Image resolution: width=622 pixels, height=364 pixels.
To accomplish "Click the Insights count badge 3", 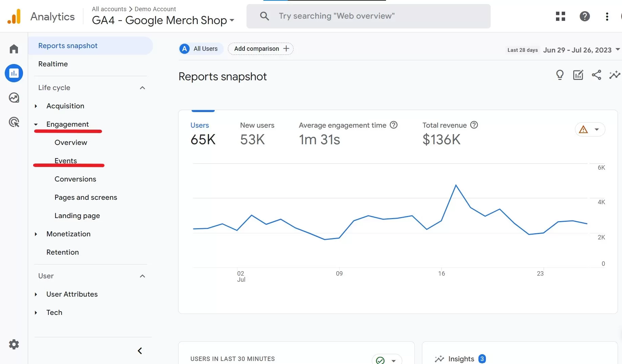I will tap(482, 359).
